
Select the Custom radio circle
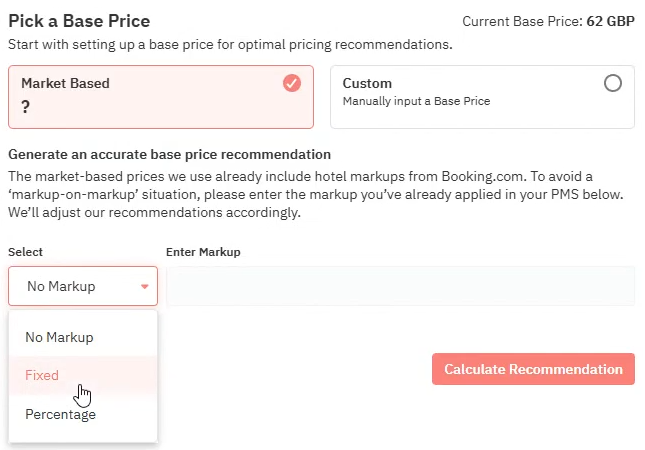point(613,83)
